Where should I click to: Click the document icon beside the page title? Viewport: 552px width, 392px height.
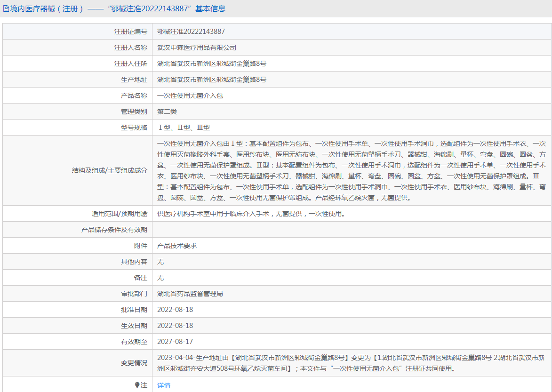[6, 8]
